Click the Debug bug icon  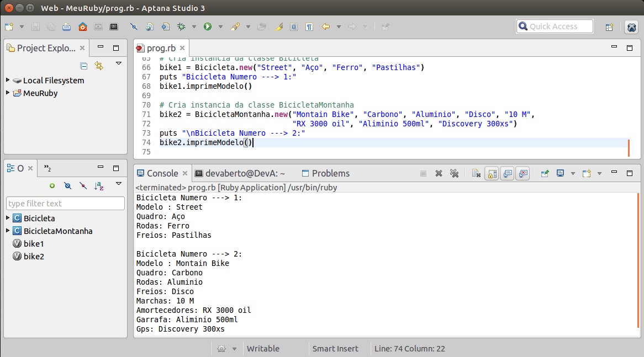pyautogui.click(x=181, y=26)
